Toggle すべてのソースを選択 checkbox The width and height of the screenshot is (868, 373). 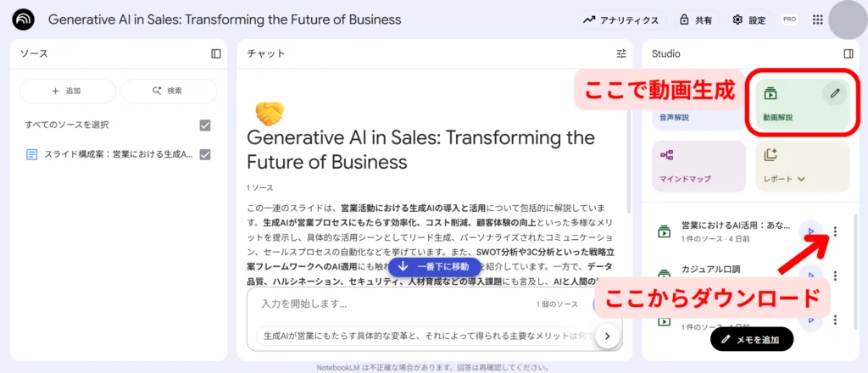205,125
